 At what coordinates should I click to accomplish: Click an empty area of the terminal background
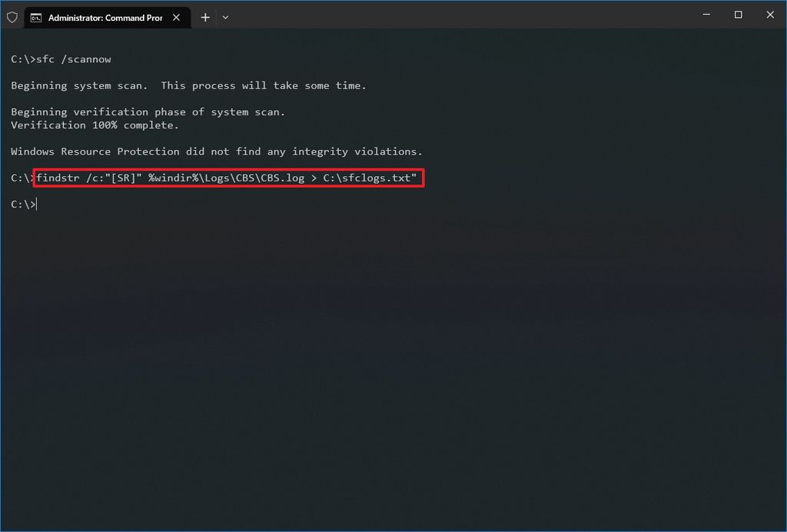393,346
